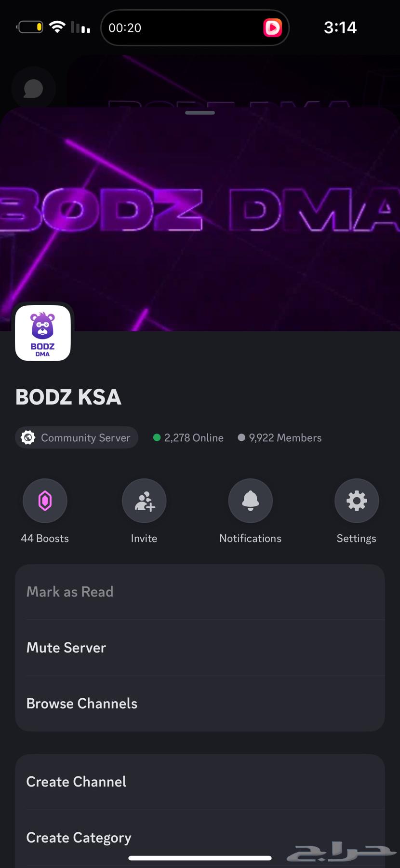This screenshot has height=868, width=400.
Task: Tap the 44 Boosts gem icon
Action: click(45, 501)
